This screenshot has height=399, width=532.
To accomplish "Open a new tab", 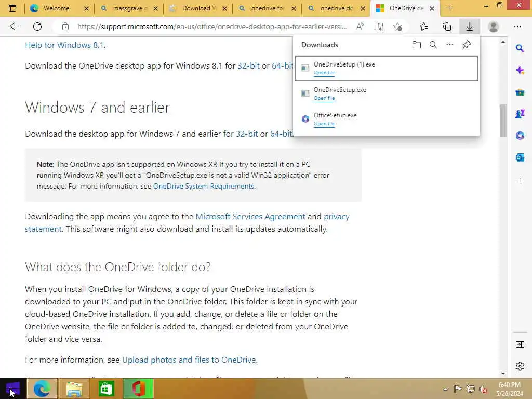I will (449, 8).
